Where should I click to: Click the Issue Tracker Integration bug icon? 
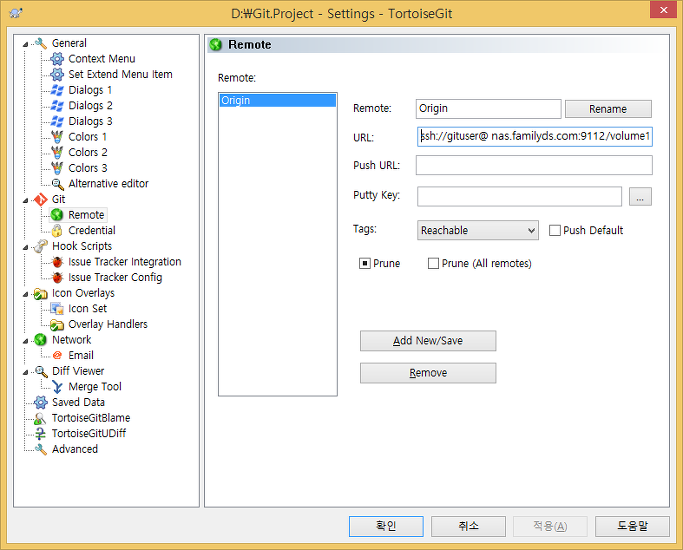(x=57, y=262)
